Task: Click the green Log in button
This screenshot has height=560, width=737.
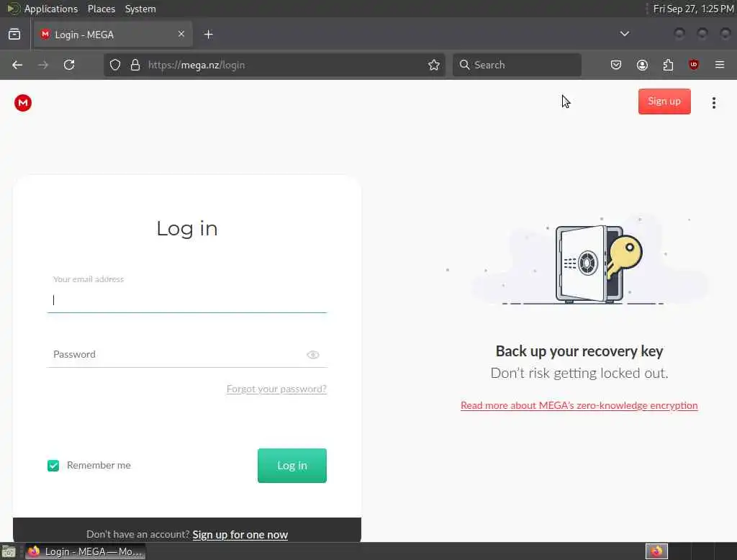Action: pyautogui.click(x=292, y=466)
